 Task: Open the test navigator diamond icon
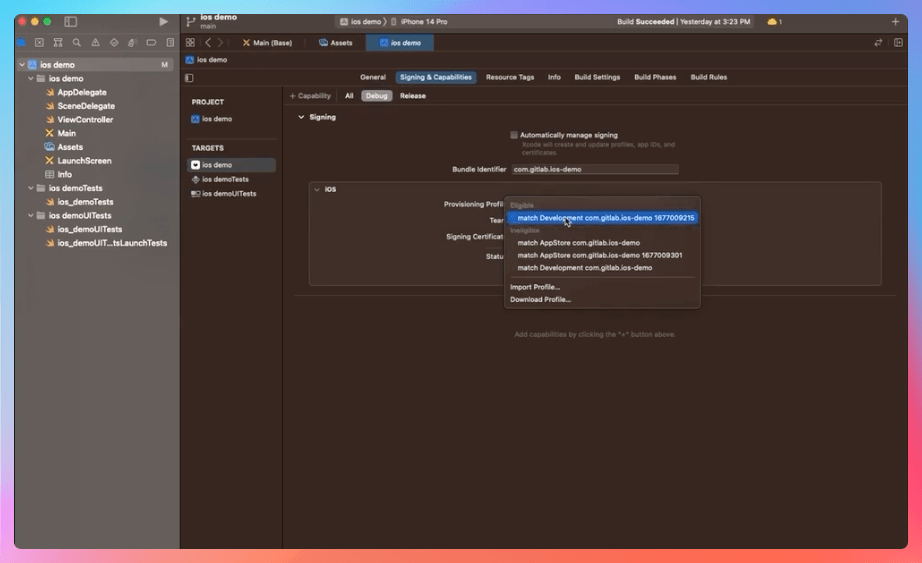point(114,42)
